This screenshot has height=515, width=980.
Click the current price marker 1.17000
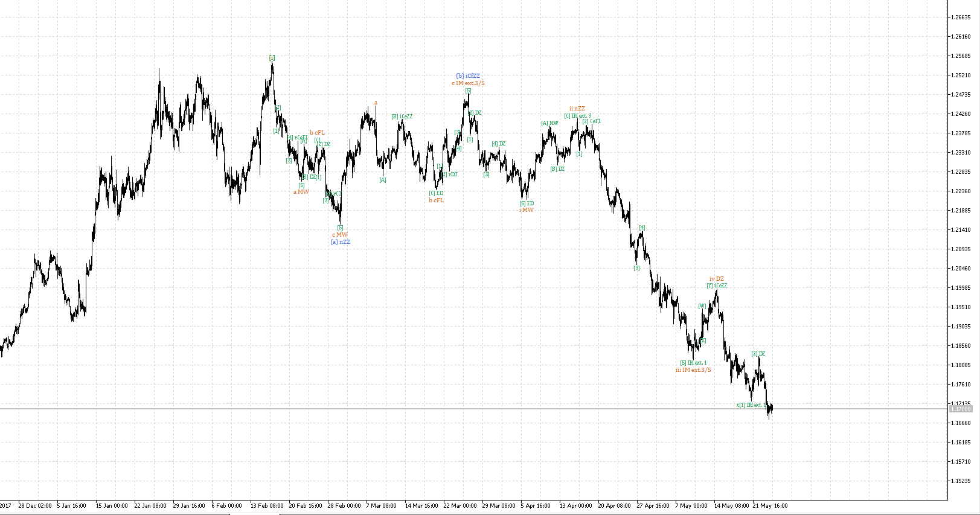click(x=961, y=409)
